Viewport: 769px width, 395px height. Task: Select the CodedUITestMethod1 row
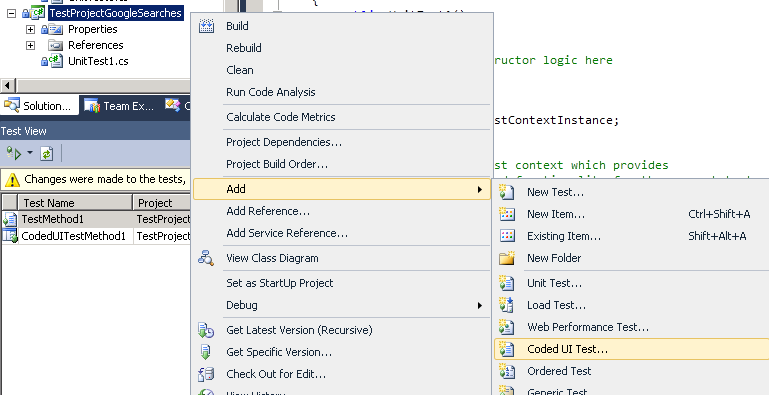96,236
